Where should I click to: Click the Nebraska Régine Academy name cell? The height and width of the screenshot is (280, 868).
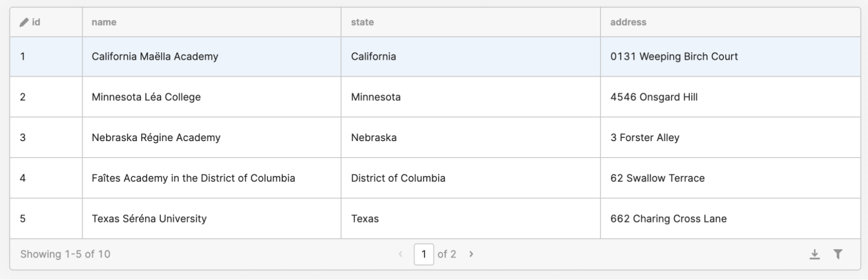pyautogui.click(x=156, y=138)
